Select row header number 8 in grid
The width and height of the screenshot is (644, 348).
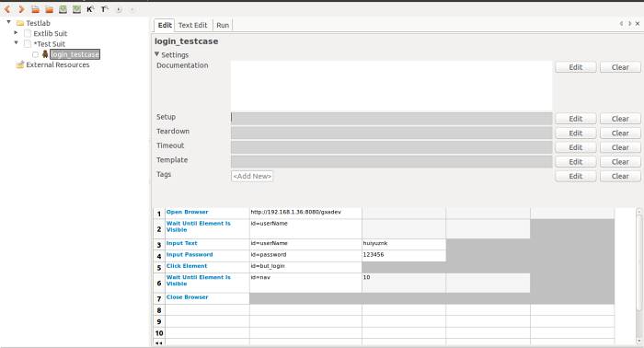pos(159,310)
